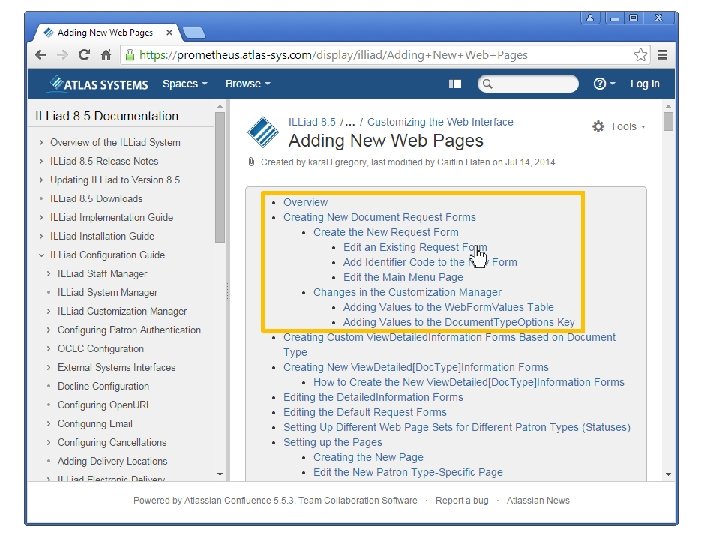The width and height of the screenshot is (720, 540).
Task: Open Configuring Cancellations page
Action: (x=112, y=443)
